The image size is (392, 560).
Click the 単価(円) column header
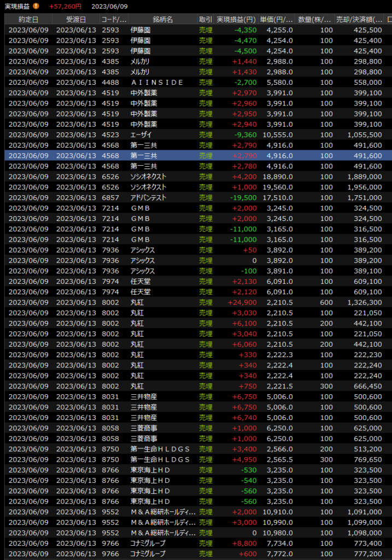coord(276,19)
